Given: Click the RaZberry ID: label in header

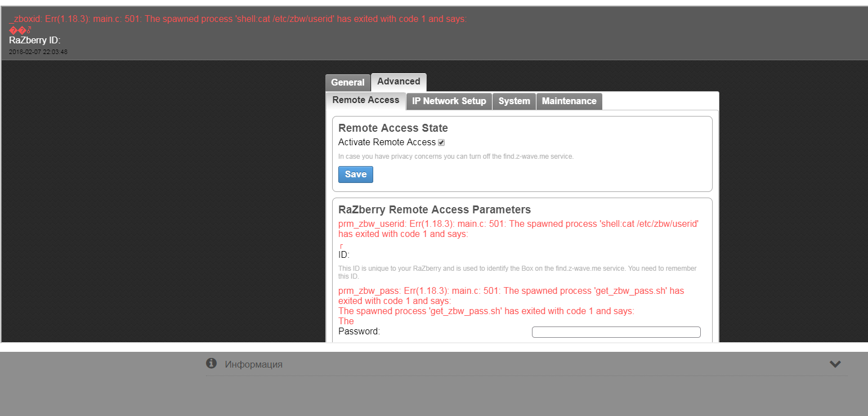Looking at the screenshot, I should (x=34, y=41).
